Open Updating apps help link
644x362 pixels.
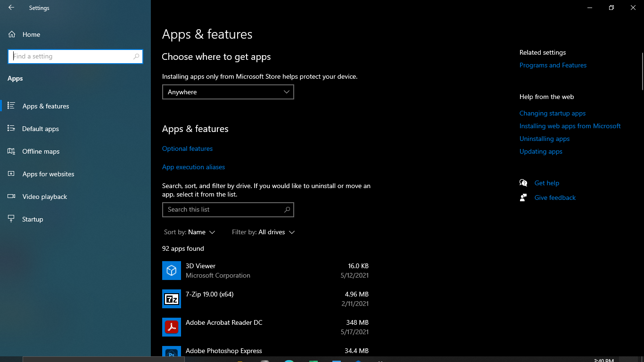[541, 151]
